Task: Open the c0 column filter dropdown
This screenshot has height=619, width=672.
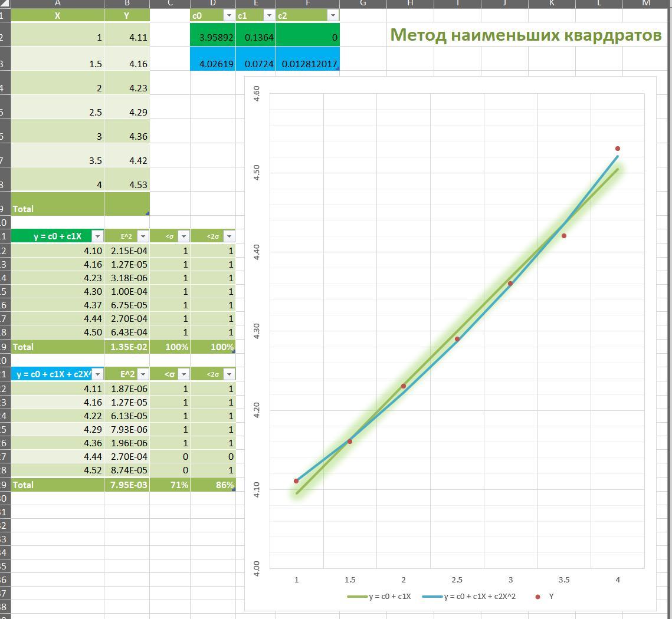Action: (229, 16)
